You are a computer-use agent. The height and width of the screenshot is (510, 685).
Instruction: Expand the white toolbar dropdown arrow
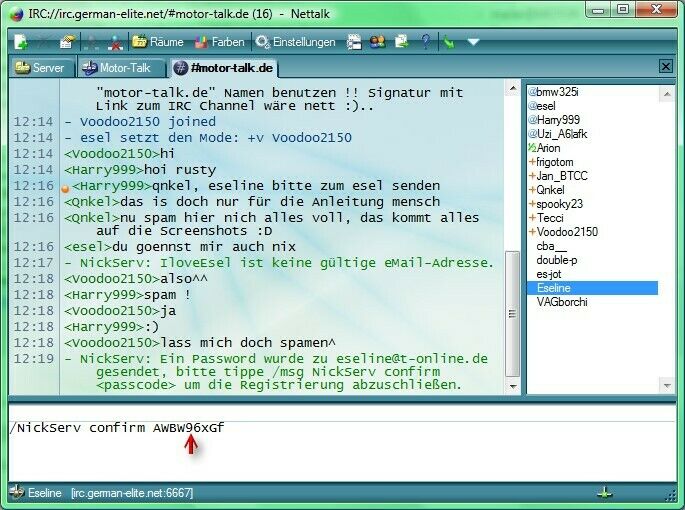click(x=474, y=42)
